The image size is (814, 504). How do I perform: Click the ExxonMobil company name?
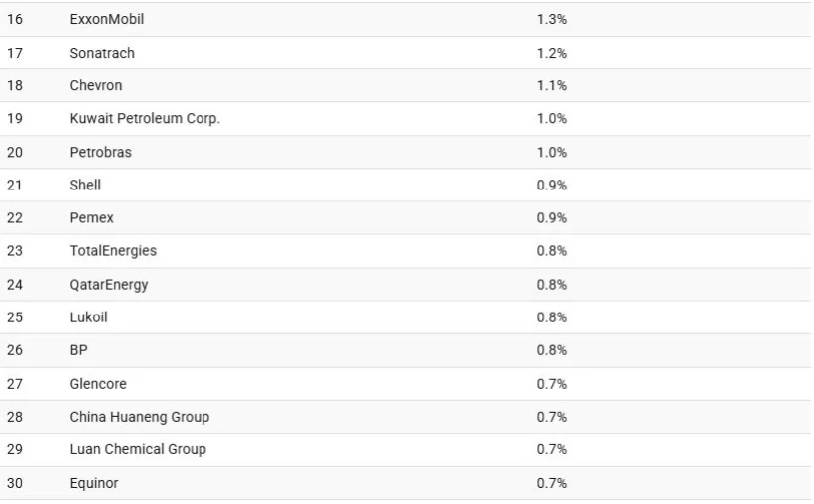coord(106,19)
